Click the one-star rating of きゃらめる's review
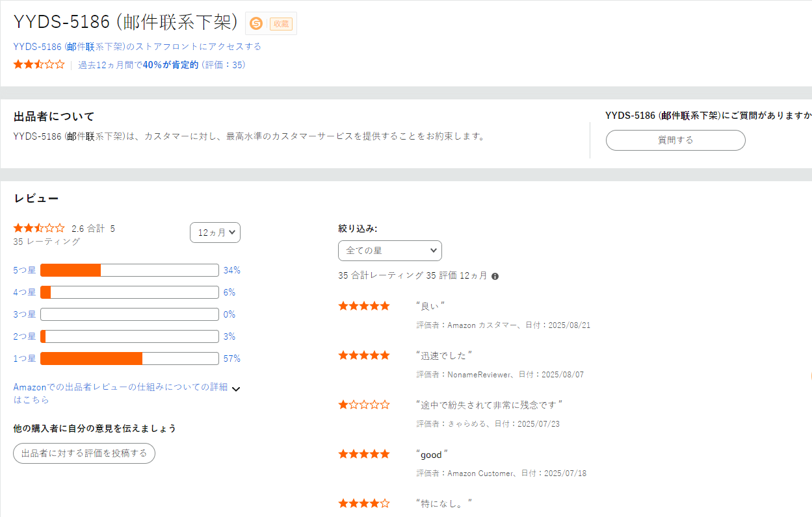The height and width of the screenshot is (517, 812). (364, 405)
